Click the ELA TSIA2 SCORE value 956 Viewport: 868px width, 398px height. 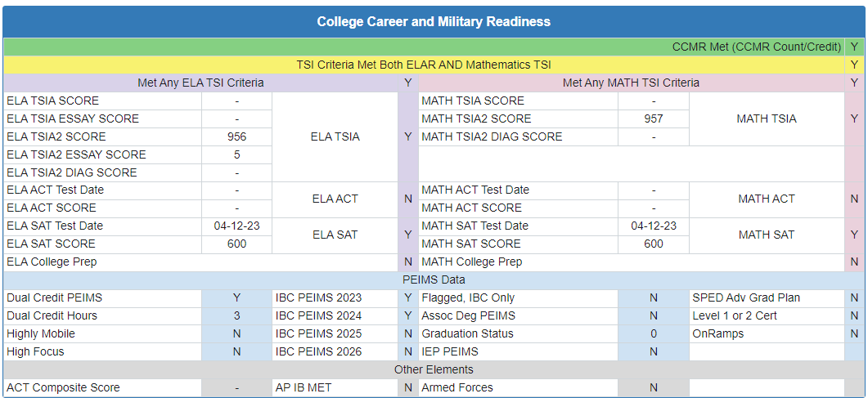coord(236,136)
